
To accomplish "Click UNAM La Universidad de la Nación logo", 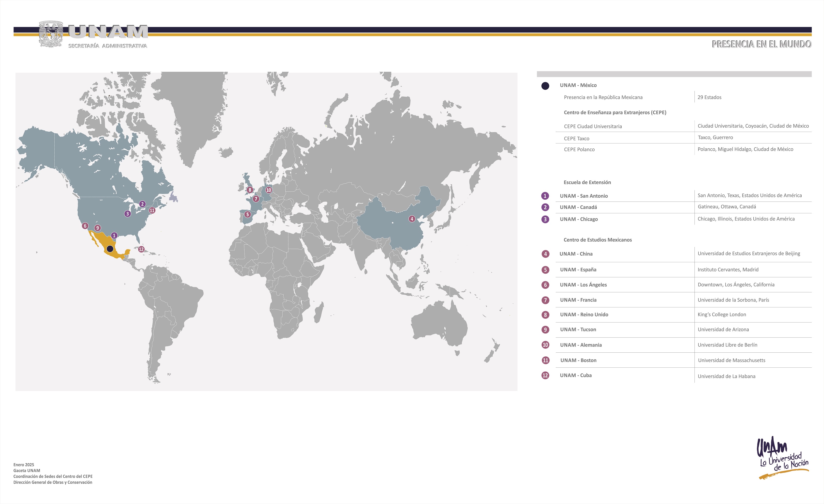I will [783, 458].
